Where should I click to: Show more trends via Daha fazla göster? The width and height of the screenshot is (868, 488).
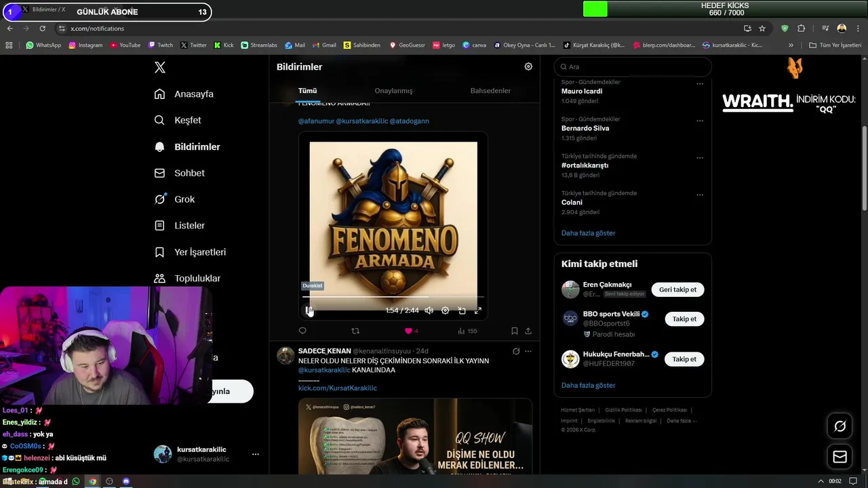(x=588, y=233)
